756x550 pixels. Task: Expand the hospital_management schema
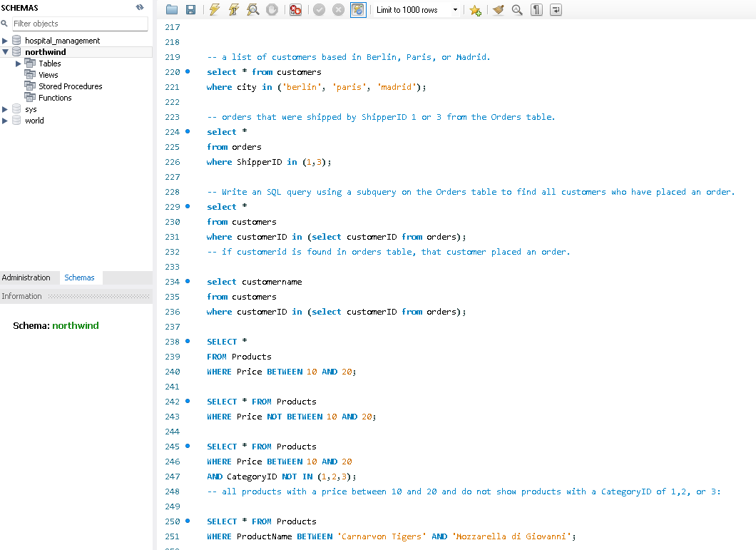(x=5, y=41)
